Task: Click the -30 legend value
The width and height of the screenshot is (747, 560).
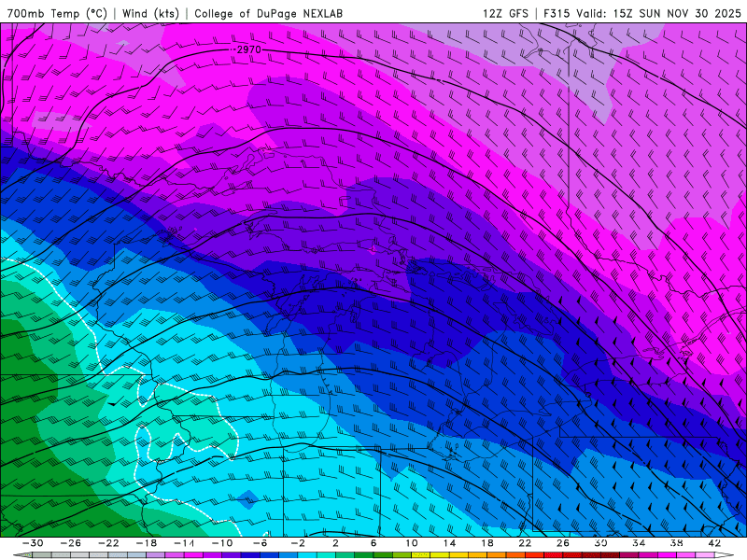Action: (x=33, y=543)
